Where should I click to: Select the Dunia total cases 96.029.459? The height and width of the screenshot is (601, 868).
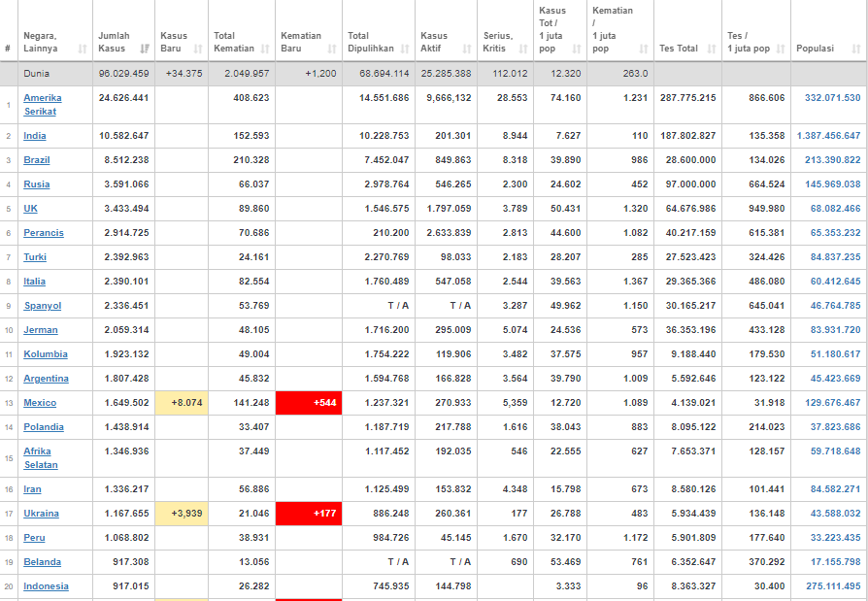pyautogui.click(x=124, y=74)
